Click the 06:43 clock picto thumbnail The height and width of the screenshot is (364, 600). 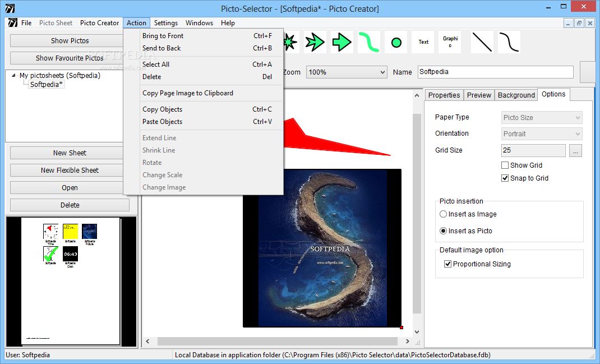(x=71, y=254)
